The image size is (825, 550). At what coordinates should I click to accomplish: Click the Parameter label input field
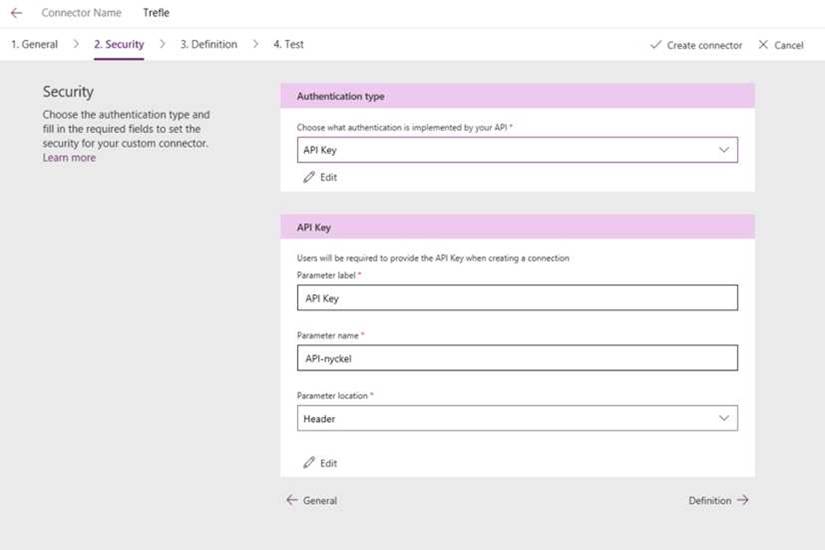tap(516, 298)
